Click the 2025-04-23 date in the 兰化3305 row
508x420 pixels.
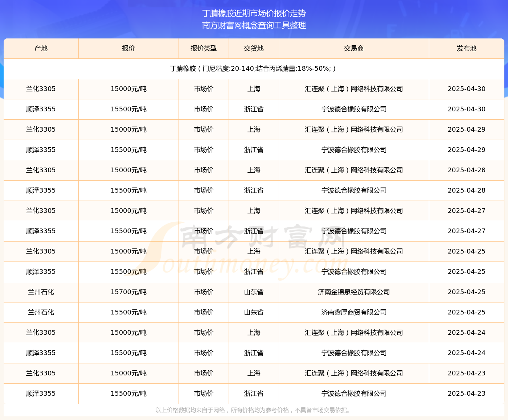tap(466, 373)
